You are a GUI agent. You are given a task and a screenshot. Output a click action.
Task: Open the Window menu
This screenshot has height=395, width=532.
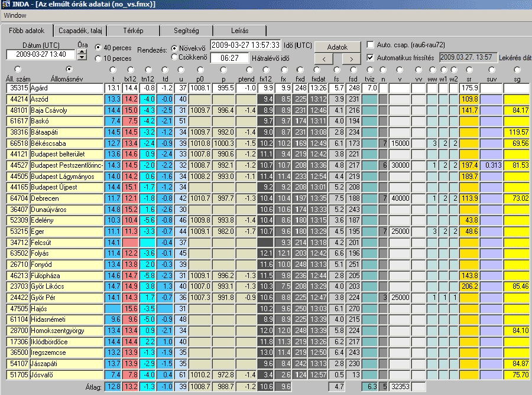[x=15, y=15]
